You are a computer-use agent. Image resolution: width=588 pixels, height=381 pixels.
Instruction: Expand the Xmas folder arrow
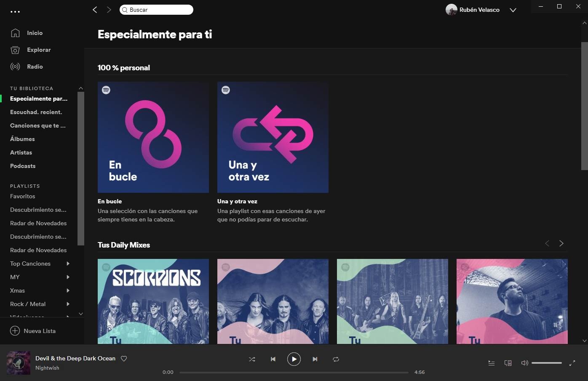pyautogui.click(x=68, y=290)
